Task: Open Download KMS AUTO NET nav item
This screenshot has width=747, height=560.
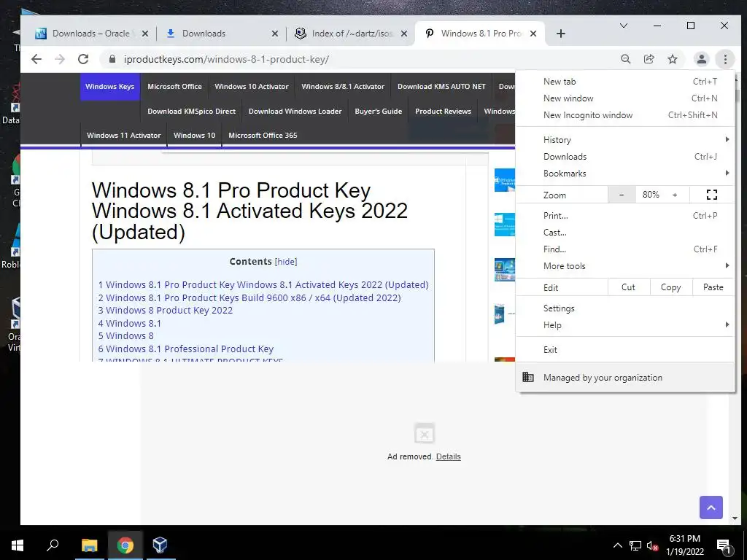Action: (441, 86)
